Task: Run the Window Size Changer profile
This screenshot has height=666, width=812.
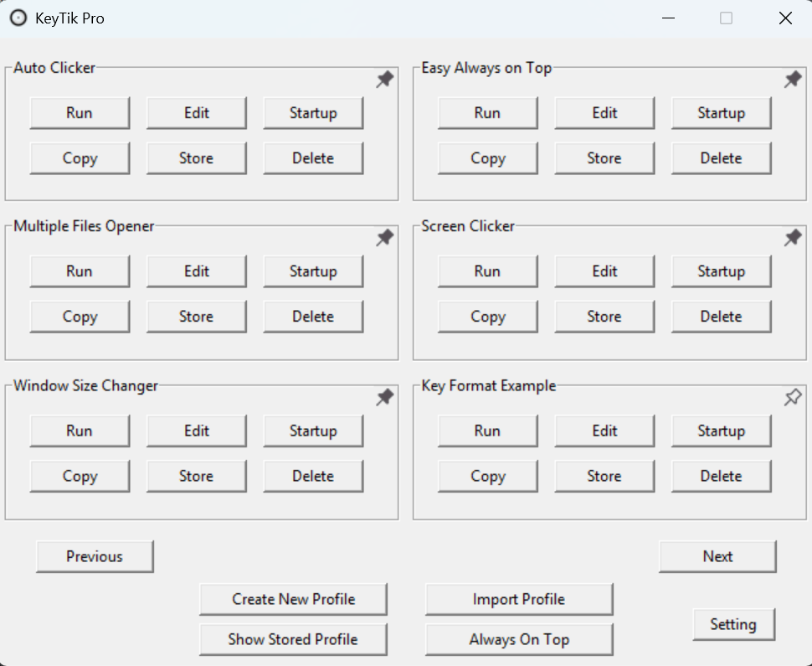Action: pyautogui.click(x=80, y=431)
